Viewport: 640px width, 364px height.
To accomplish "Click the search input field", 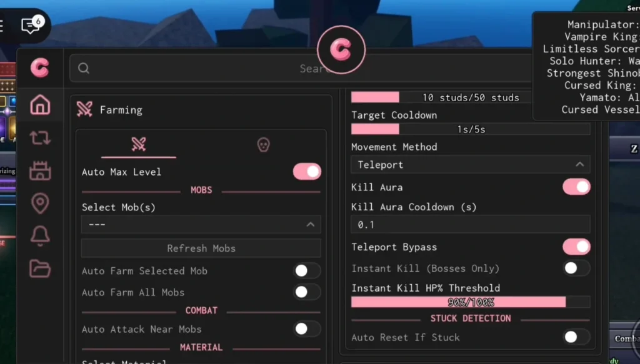I will pos(301,68).
